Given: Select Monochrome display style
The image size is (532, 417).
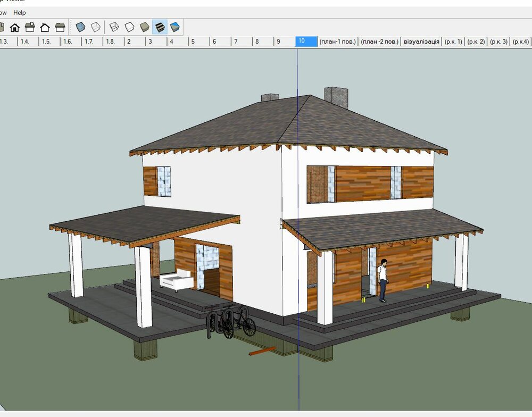Looking at the screenshot, I should pos(174,27).
